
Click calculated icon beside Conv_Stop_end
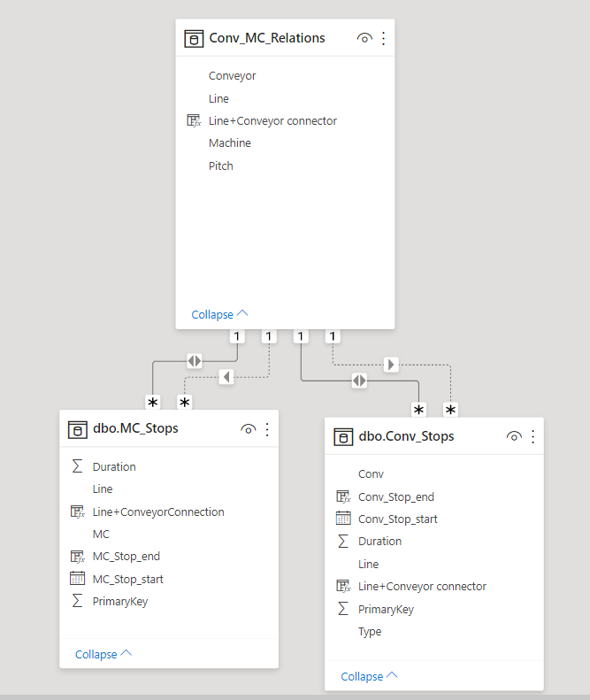click(x=343, y=496)
